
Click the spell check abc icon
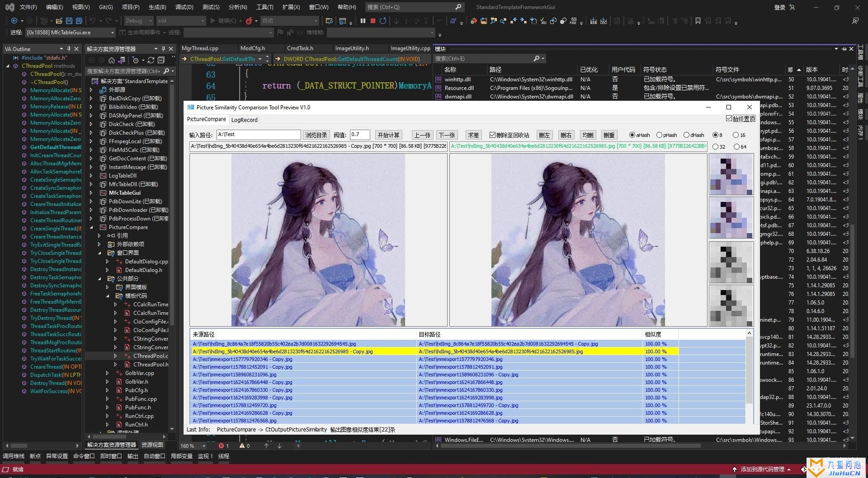tap(543, 21)
